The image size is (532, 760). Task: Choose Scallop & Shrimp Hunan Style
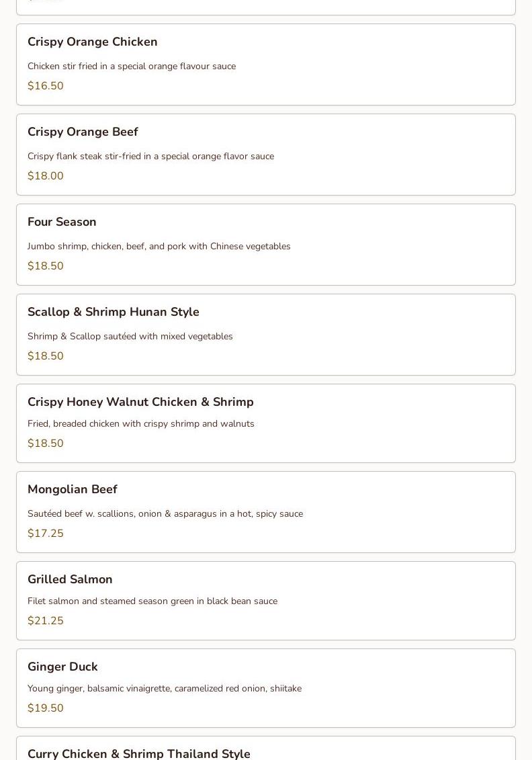(x=266, y=335)
